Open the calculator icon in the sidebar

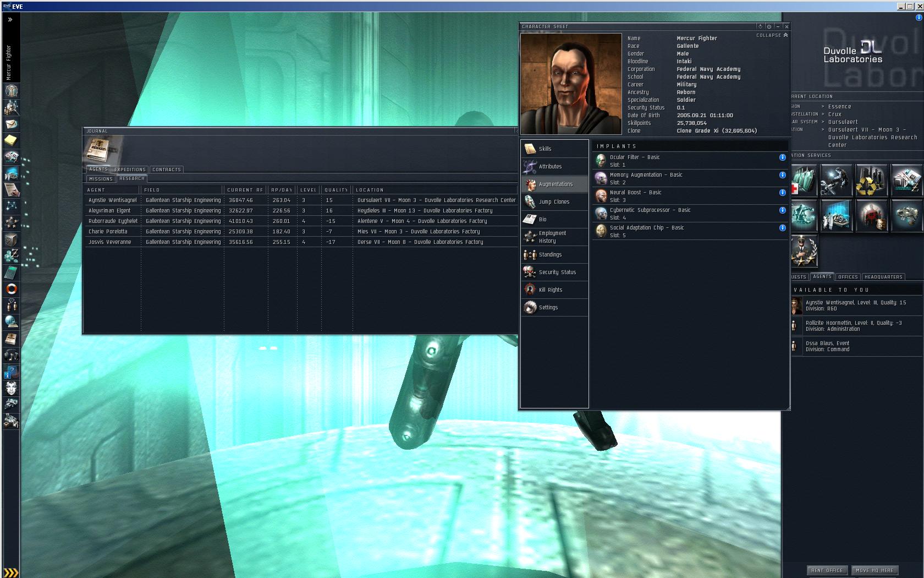click(x=12, y=272)
